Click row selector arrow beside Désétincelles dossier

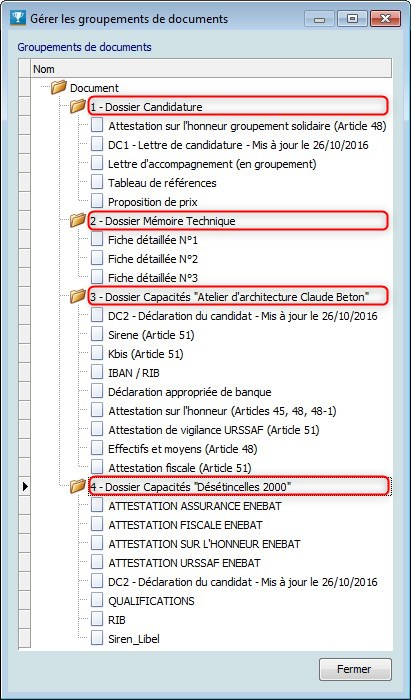25,487
